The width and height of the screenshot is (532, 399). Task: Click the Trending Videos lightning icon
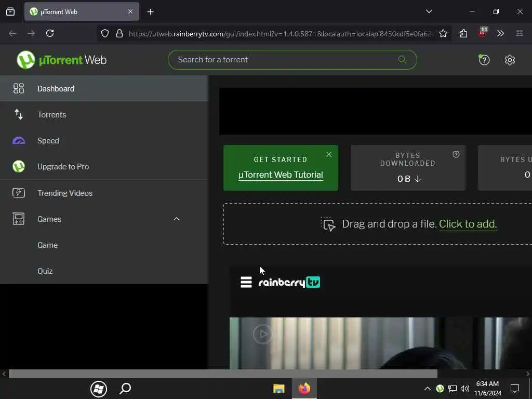[19, 193]
